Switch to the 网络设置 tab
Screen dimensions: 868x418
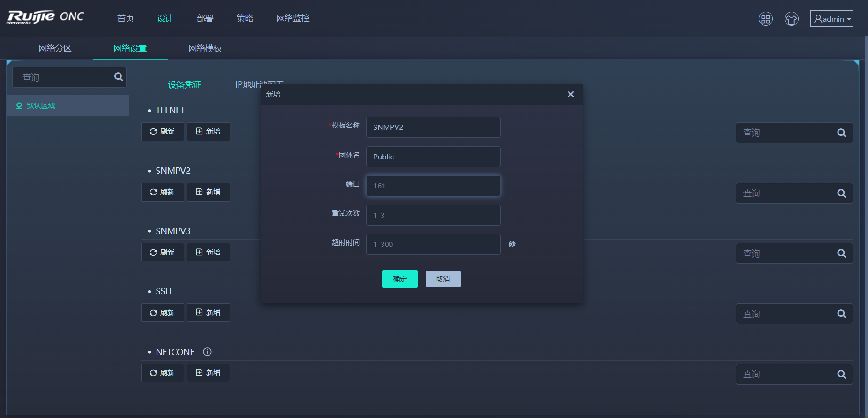[x=130, y=48]
